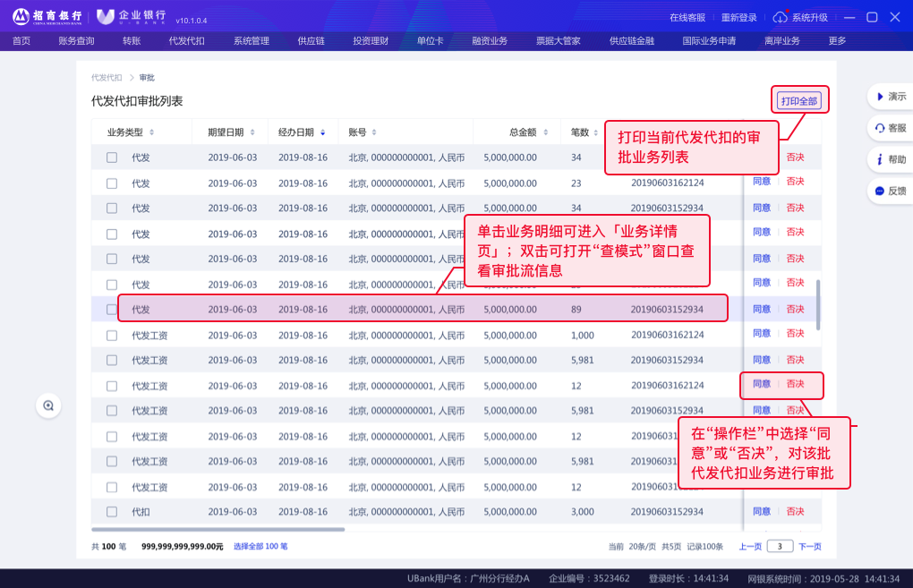913x588 pixels.
Task: Click the 重新登录 link
Action: [738, 18]
